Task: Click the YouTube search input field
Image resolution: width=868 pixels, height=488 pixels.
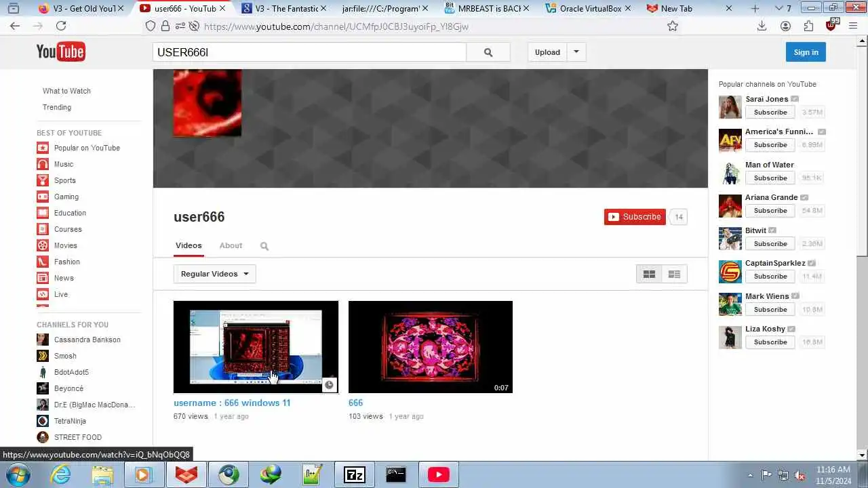Action: 309,52
